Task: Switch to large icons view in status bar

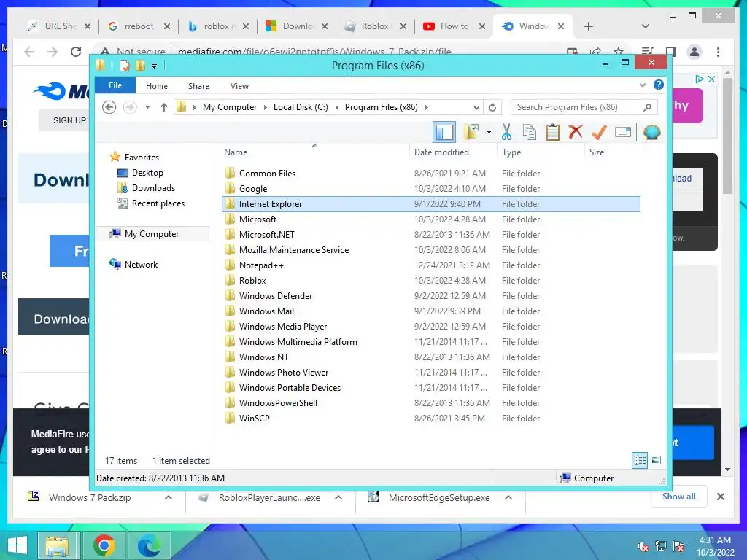Action: (656, 460)
